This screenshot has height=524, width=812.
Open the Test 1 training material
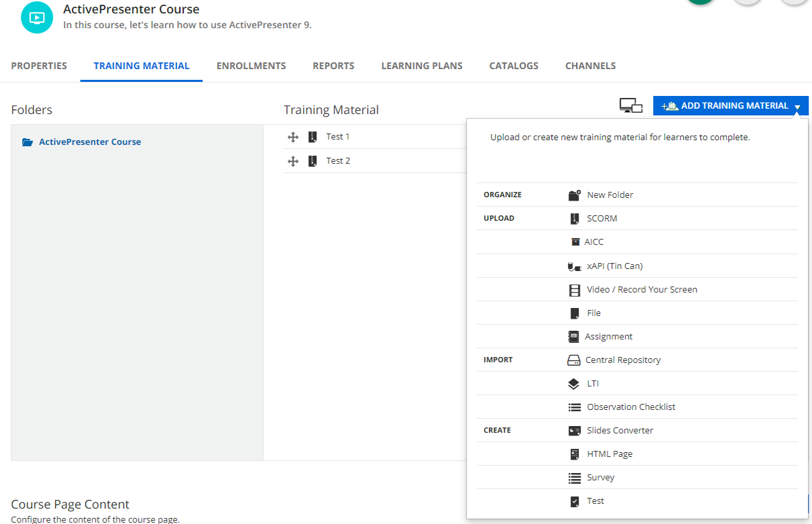[338, 137]
